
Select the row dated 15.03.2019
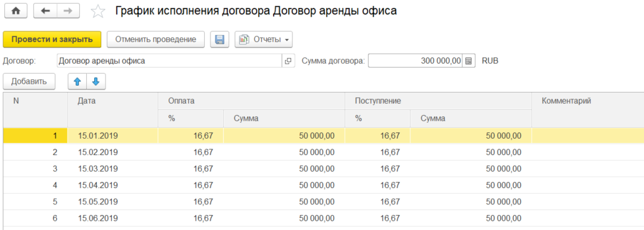pos(323,169)
